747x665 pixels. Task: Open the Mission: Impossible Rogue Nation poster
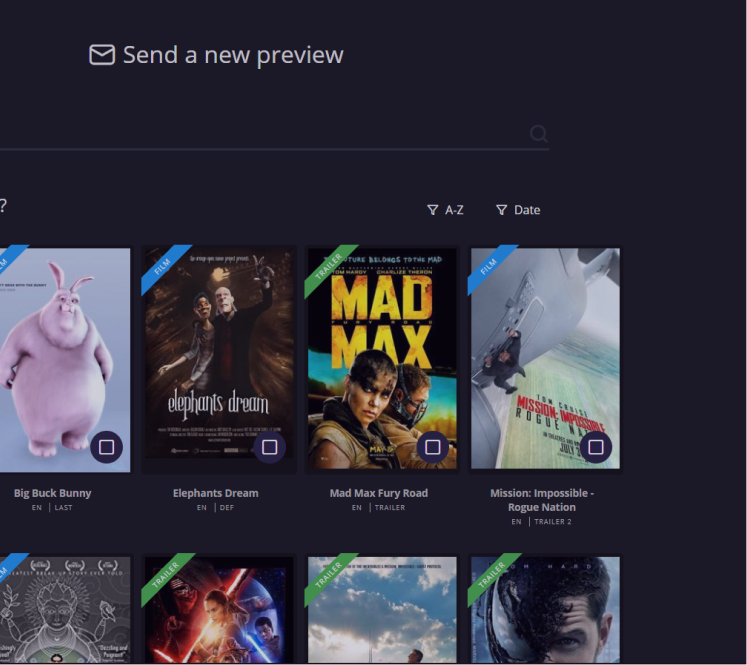(545, 359)
